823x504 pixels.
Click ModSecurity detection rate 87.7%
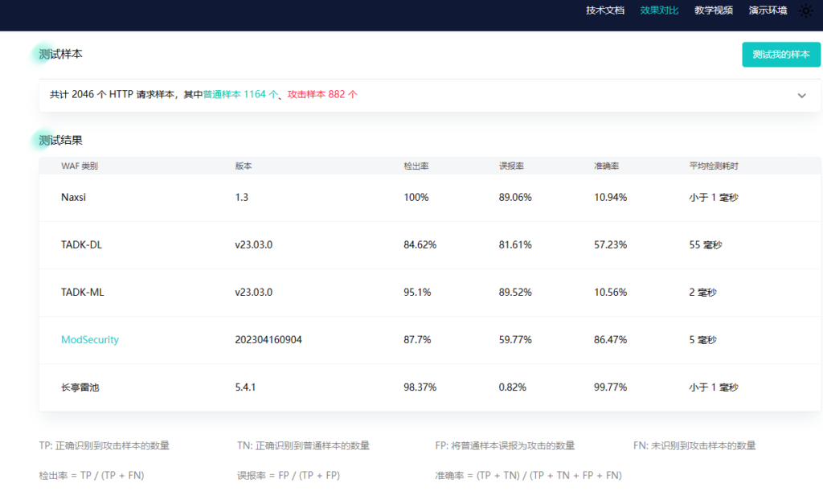tap(417, 340)
